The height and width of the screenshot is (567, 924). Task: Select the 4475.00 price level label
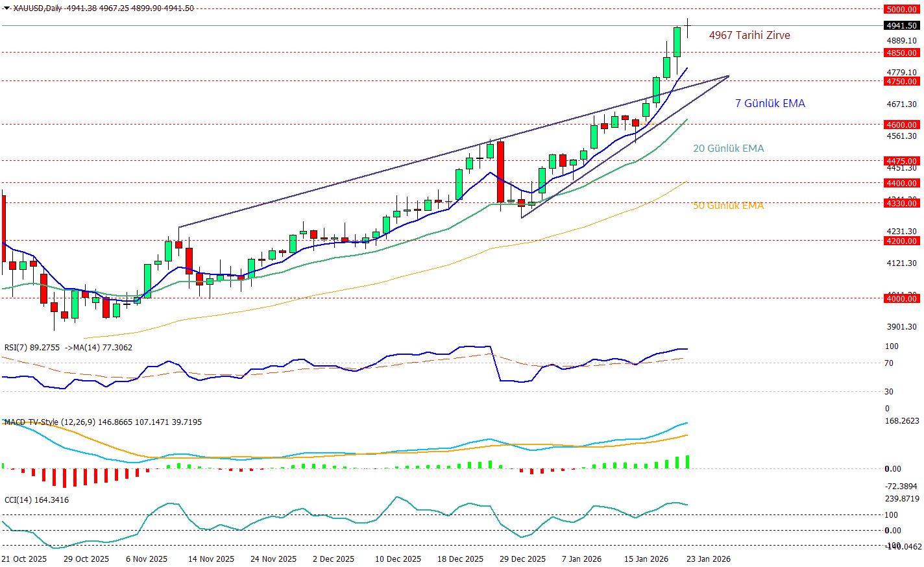[x=901, y=161]
